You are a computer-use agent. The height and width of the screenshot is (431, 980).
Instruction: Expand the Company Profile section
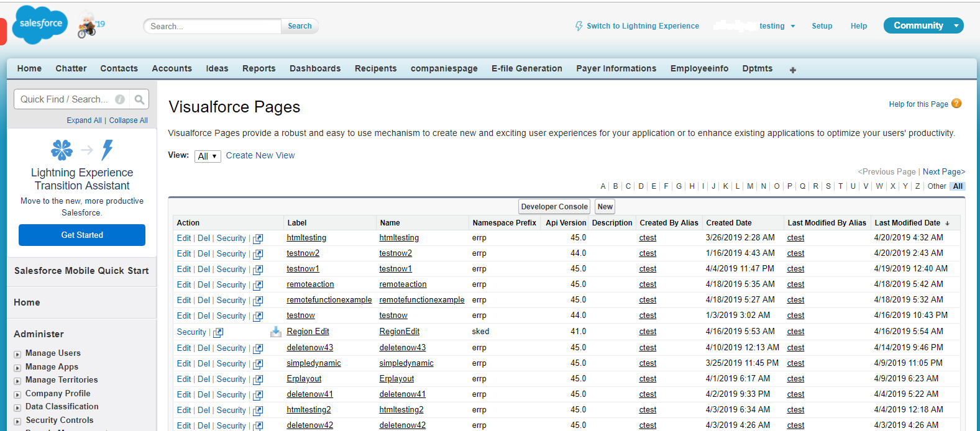(17, 394)
